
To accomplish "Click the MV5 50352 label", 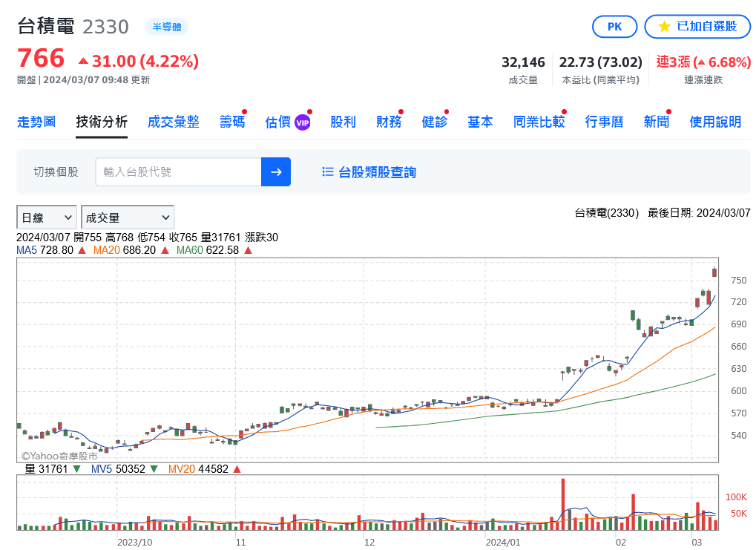I will tap(118, 469).
